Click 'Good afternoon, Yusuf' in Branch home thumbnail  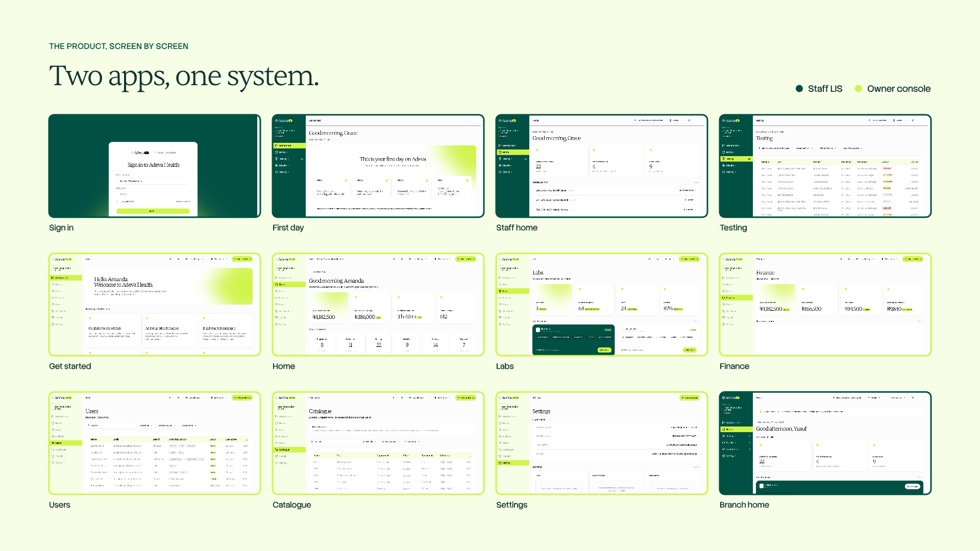(781, 429)
